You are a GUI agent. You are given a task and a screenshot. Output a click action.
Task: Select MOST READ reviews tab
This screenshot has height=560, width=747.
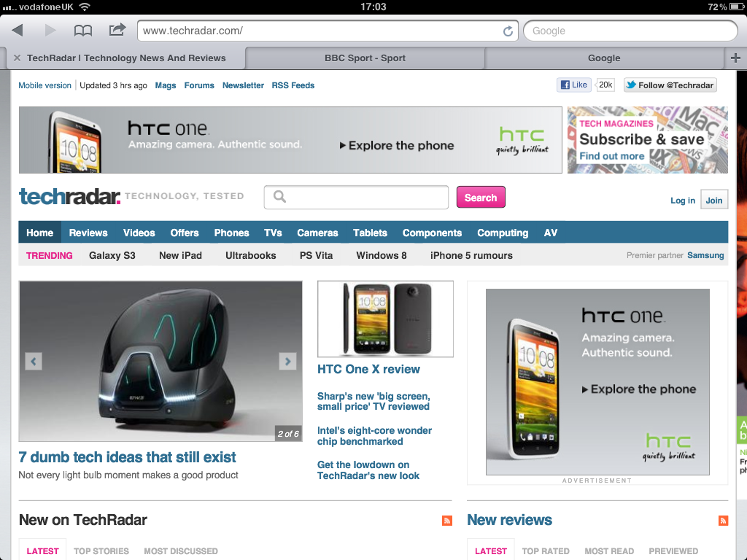[x=609, y=551]
